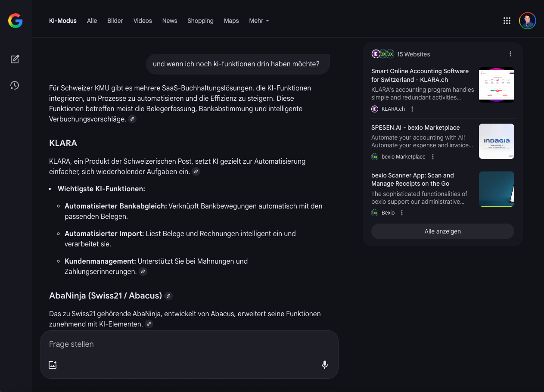Image resolution: width=544 pixels, height=392 pixels.
Task: Click the Bexio favicon on scanner card
Action: [375, 213]
